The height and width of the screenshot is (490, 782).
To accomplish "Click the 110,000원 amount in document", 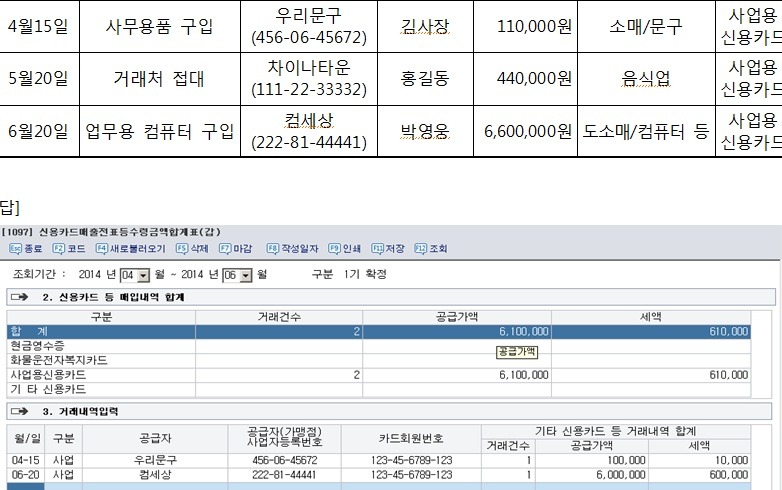I will pyautogui.click(x=534, y=26).
